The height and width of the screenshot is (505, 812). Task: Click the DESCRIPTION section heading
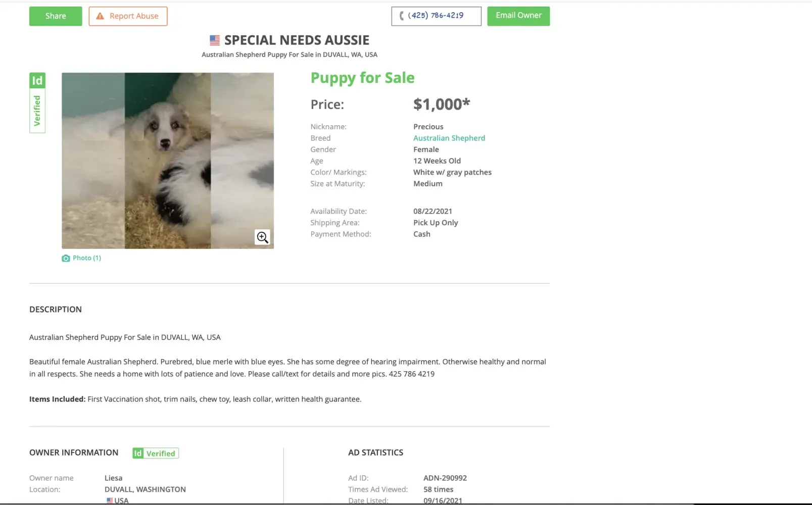[56, 310]
